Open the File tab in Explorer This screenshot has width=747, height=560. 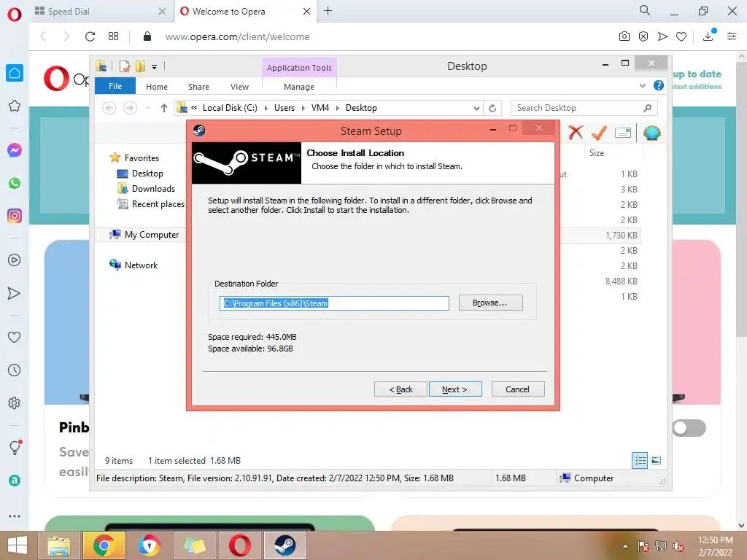coord(115,86)
